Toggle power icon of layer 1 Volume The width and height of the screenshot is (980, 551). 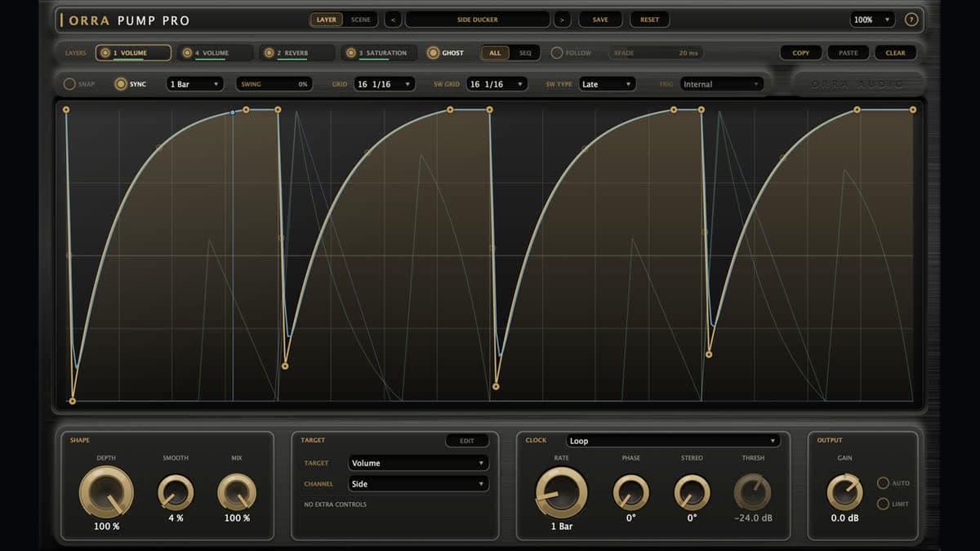(105, 53)
